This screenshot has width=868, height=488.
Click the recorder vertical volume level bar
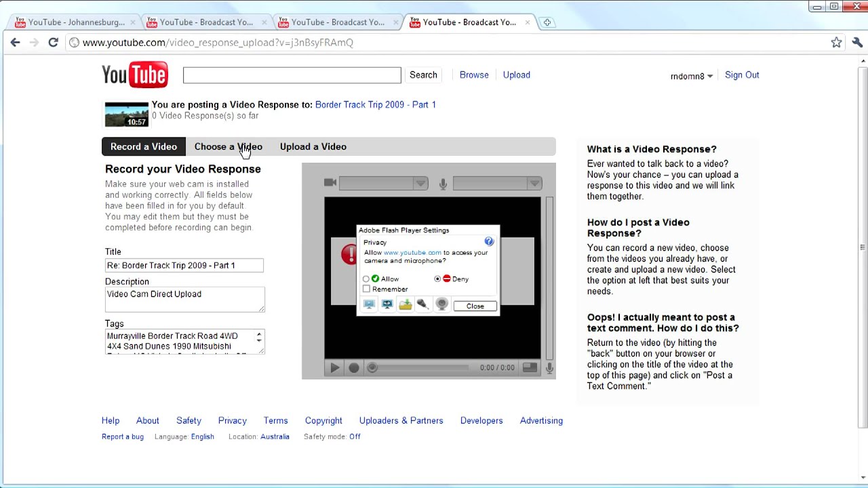pos(549,278)
